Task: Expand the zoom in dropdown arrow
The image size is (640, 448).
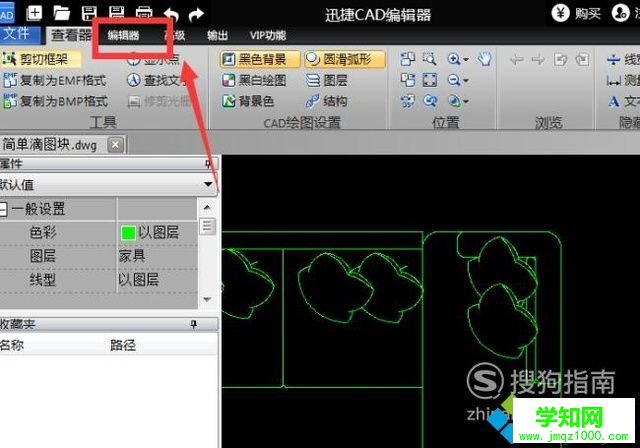Action: 466,60
